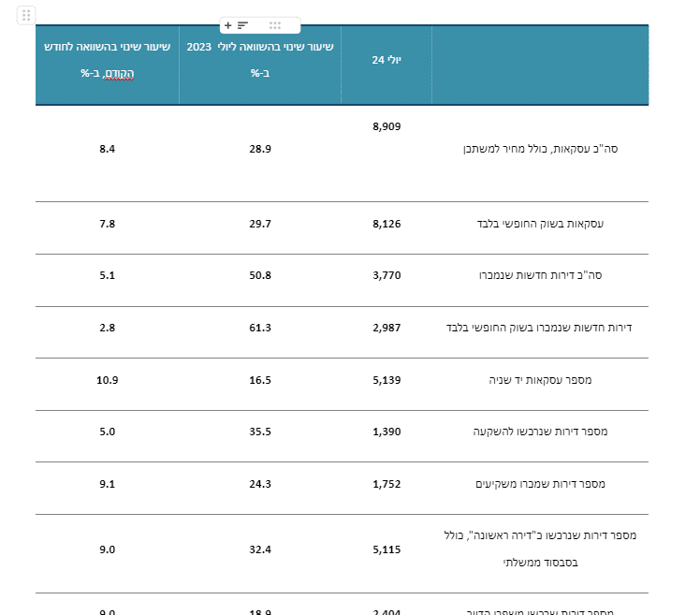Click the label 'דירות חדשות שנמכרו בשוק החופשי בלבד'
The width and height of the screenshot is (700, 615).
539,328
